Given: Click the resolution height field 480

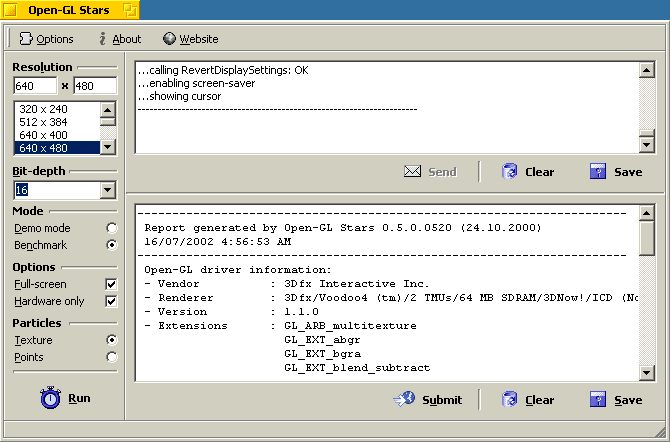Looking at the screenshot, I should (x=95, y=86).
